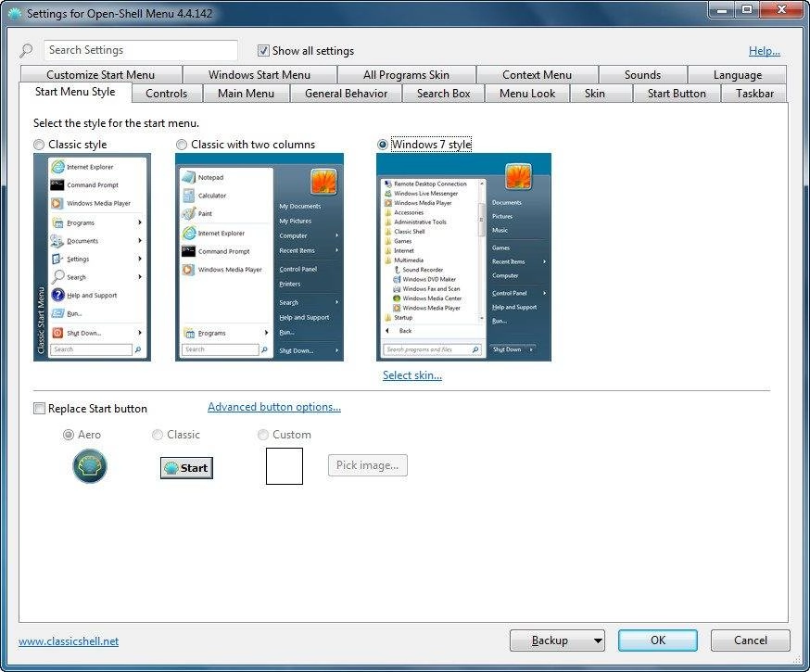Toggle the Show all settings checkbox
This screenshot has width=810, height=672.
pos(263,51)
